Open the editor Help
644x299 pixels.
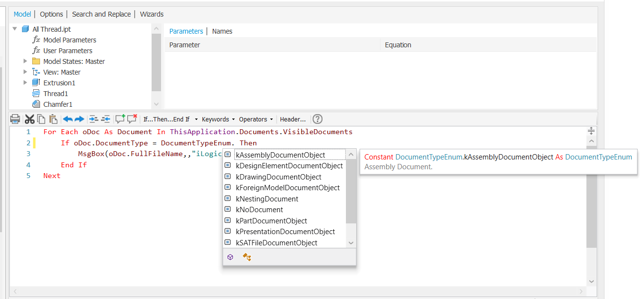point(317,119)
